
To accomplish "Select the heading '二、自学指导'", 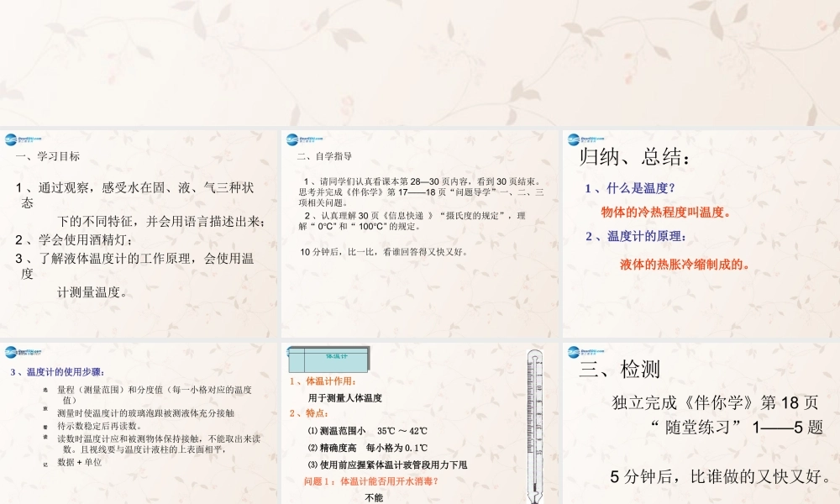I will pyautogui.click(x=324, y=156).
